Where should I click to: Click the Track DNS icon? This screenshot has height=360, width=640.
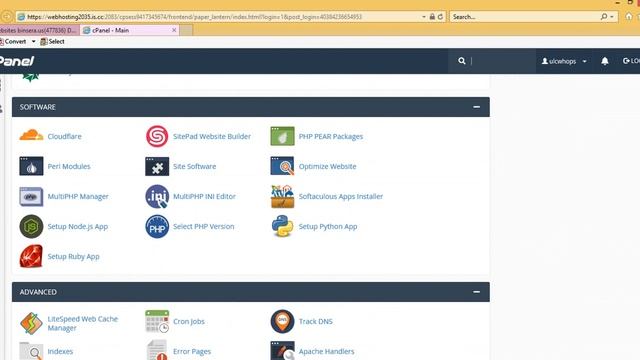[x=282, y=321]
